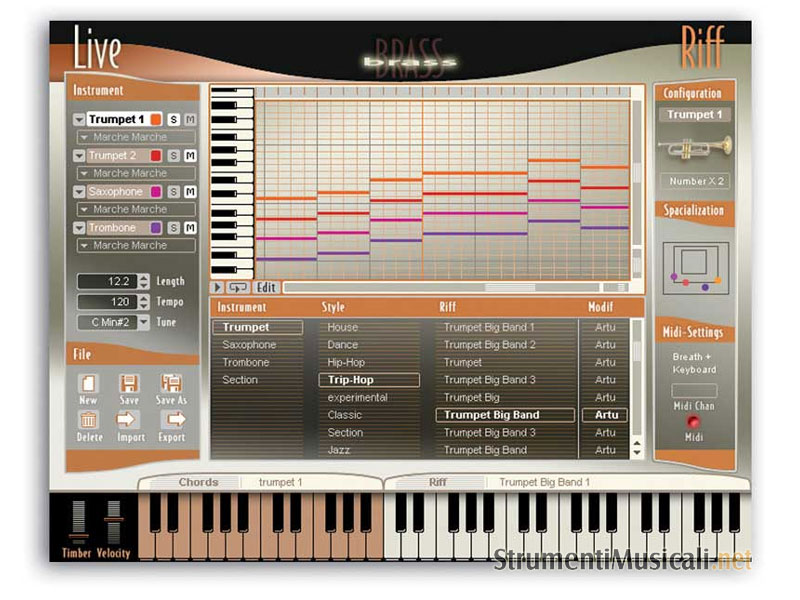This screenshot has width=800, height=600.
Task: Click the New file icon
Action: (88, 384)
